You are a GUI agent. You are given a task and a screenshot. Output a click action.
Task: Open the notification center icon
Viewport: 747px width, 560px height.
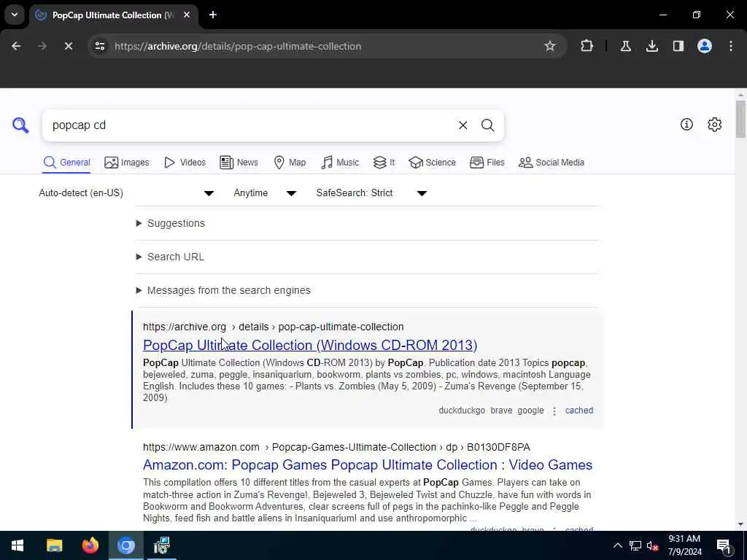723,545
